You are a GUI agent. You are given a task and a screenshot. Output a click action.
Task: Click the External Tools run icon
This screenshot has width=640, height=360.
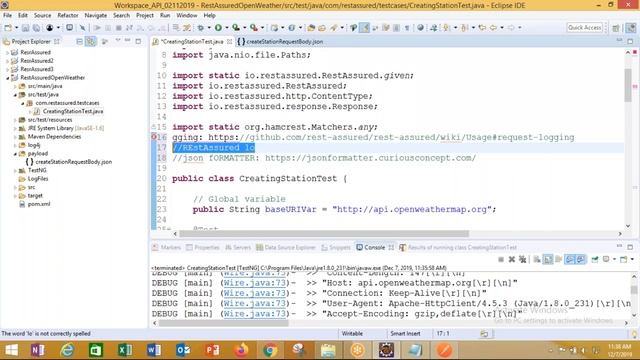254,28
